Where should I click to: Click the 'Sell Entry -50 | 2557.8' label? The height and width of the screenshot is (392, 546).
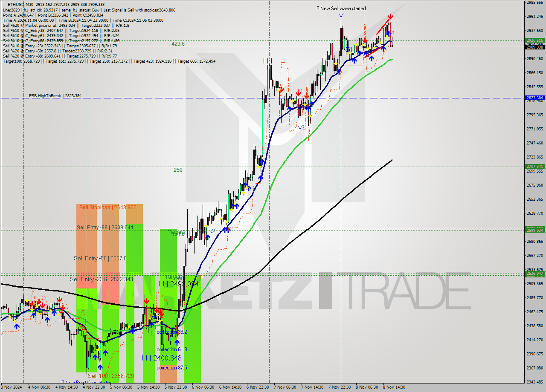pos(100,258)
